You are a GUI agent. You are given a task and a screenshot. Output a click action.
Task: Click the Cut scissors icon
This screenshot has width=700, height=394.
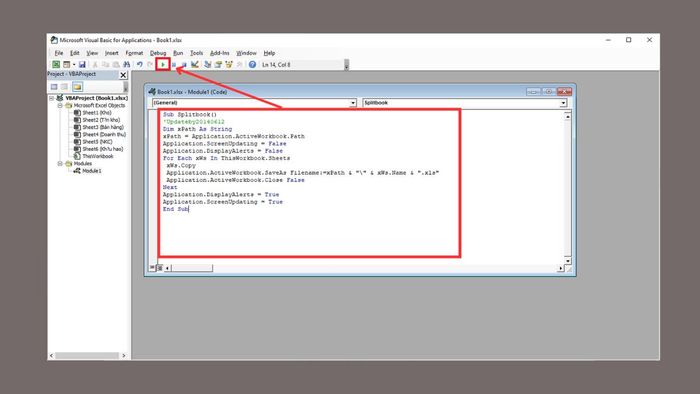[95, 65]
